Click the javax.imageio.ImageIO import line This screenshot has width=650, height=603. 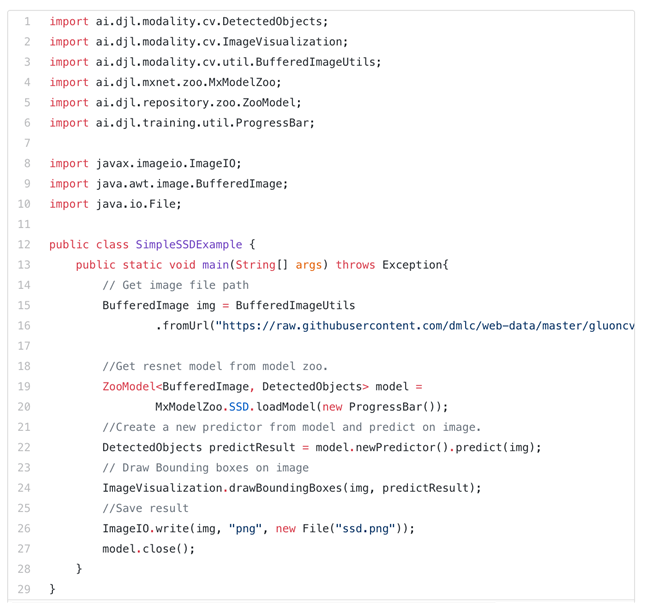145,164
